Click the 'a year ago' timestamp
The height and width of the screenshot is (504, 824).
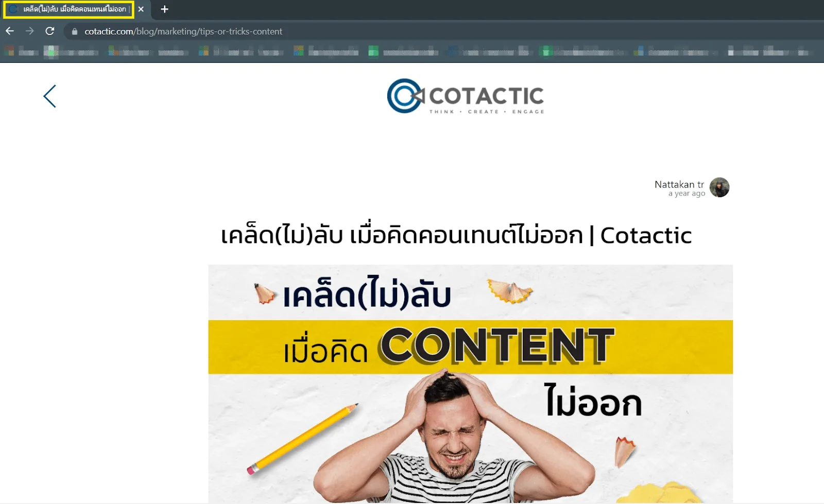click(x=685, y=194)
